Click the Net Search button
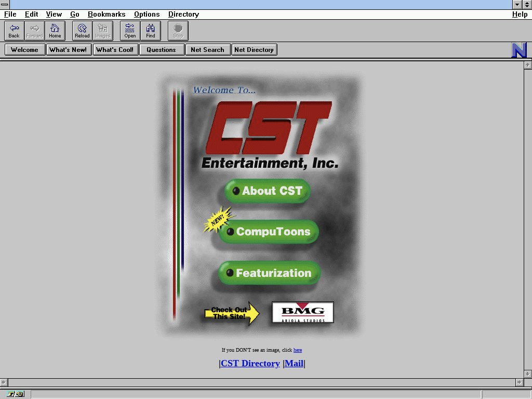Screen dimensions: 532x399 tap(207, 50)
